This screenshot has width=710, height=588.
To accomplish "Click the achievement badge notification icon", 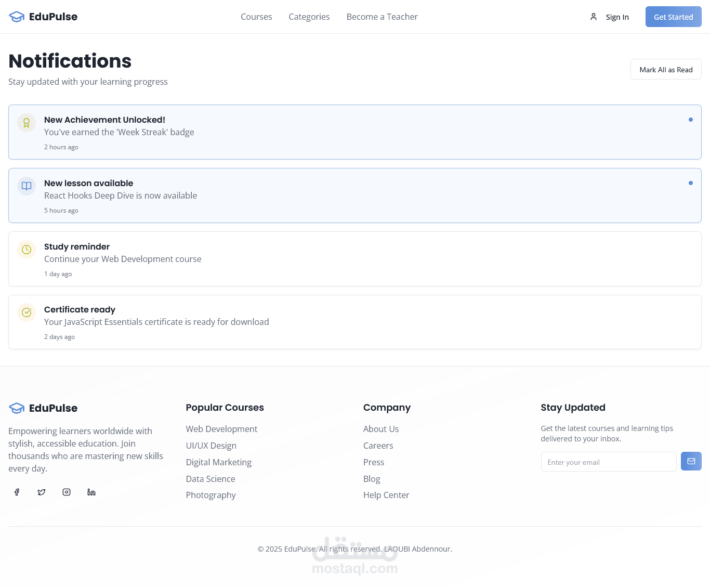I will pyautogui.click(x=27, y=123).
